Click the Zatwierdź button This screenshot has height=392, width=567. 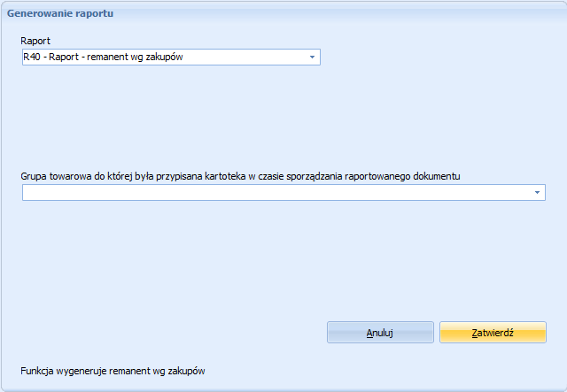tap(493, 333)
